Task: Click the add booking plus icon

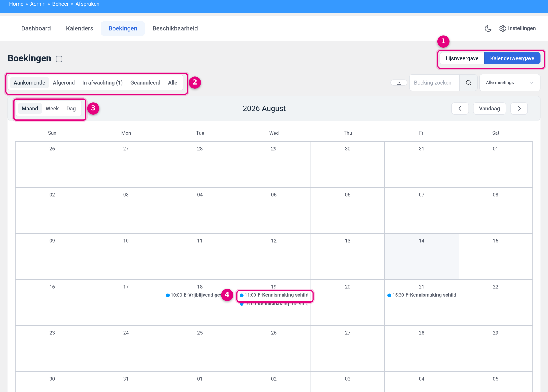Action: tap(59, 59)
